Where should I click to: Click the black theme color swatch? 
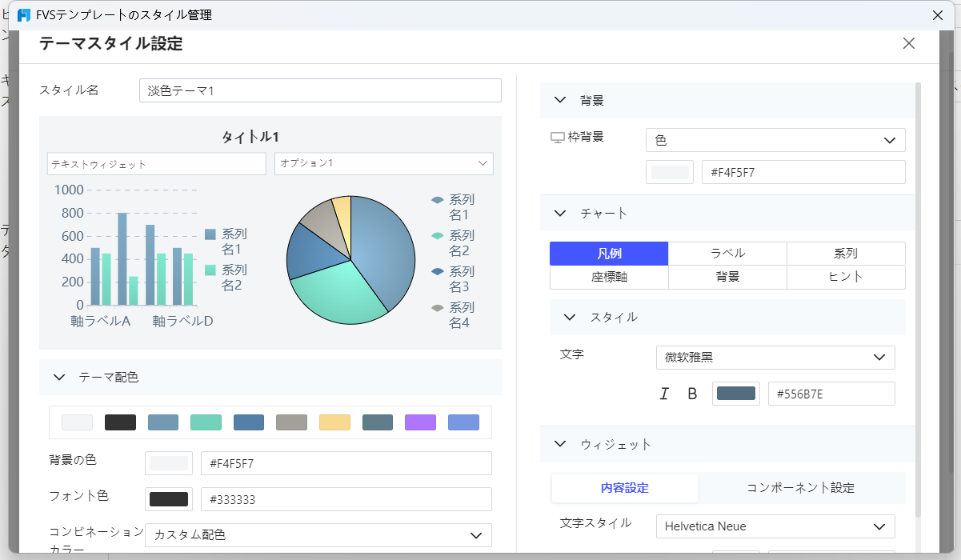coord(120,422)
